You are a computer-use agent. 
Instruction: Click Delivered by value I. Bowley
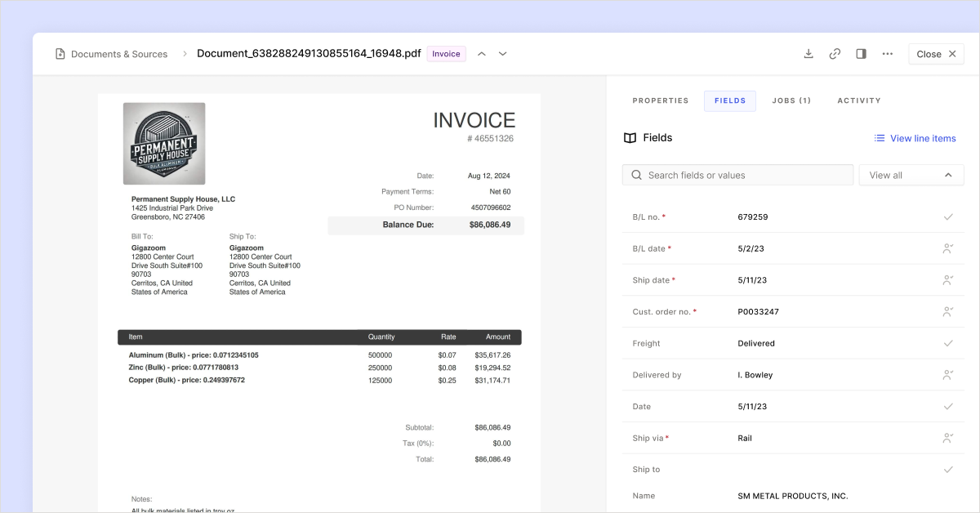pyautogui.click(x=755, y=375)
